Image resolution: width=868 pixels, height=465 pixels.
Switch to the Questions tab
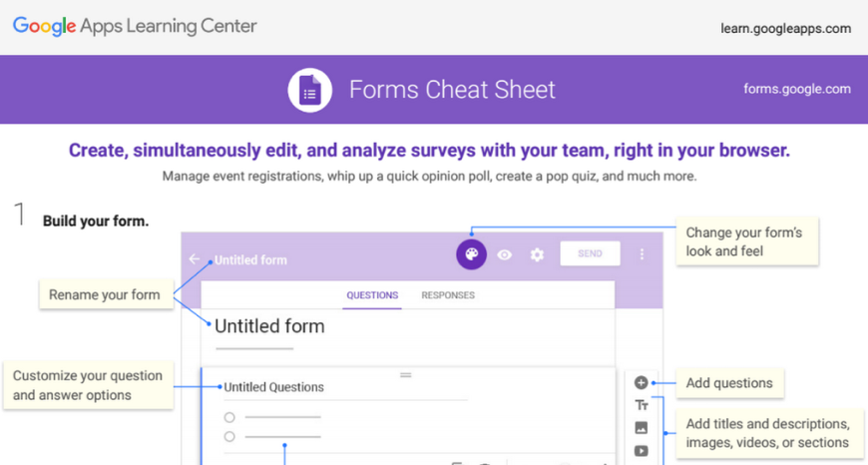(x=372, y=295)
